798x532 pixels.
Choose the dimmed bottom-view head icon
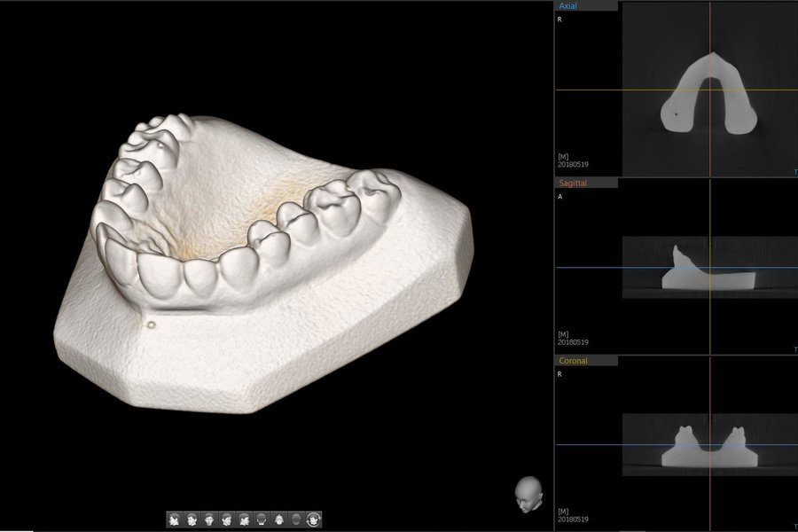tap(296, 520)
